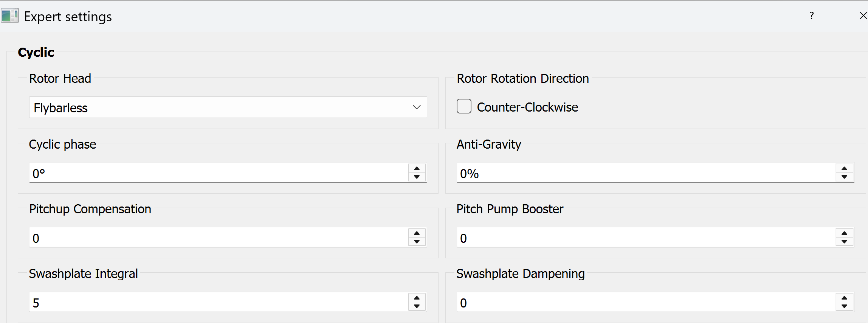The height and width of the screenshot is (323, 868).
Task: Click the Expert settings window icon
Action: pos(10,16)
